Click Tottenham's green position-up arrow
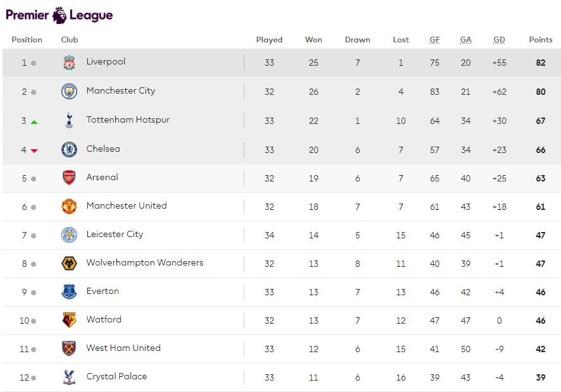This screenshot has height=392, width=561. tap(35, 120)
